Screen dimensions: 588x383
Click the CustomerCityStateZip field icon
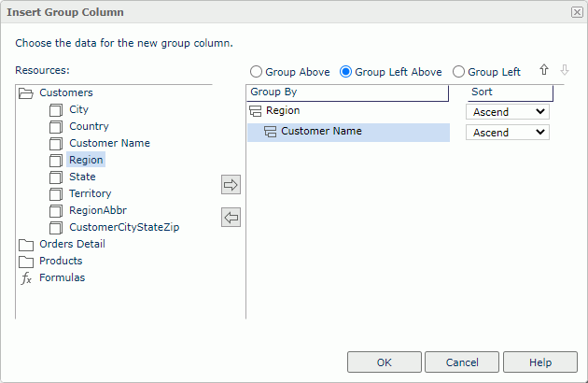(x=56, y=228)
